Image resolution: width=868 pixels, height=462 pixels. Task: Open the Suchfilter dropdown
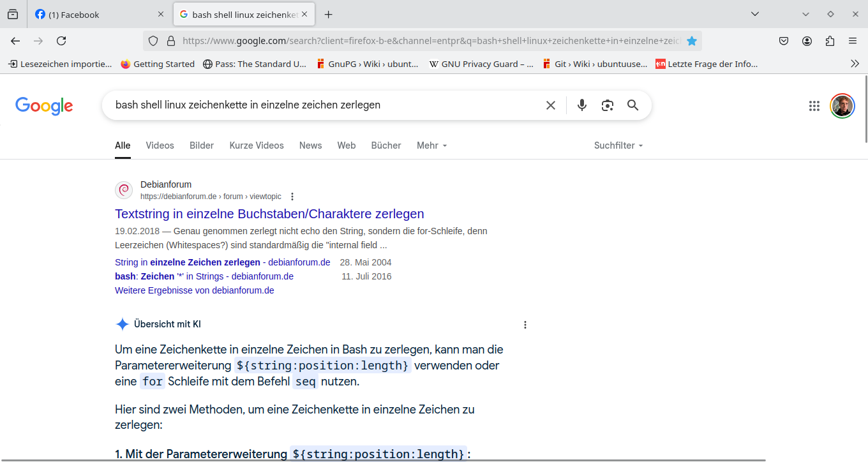click(x=617, y=145)
